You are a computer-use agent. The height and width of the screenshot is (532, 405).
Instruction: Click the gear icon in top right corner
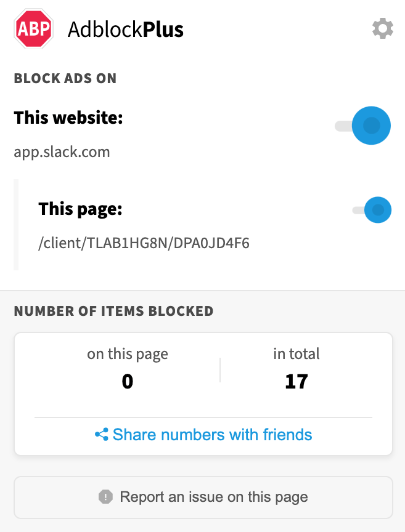(x=382, y=28)
